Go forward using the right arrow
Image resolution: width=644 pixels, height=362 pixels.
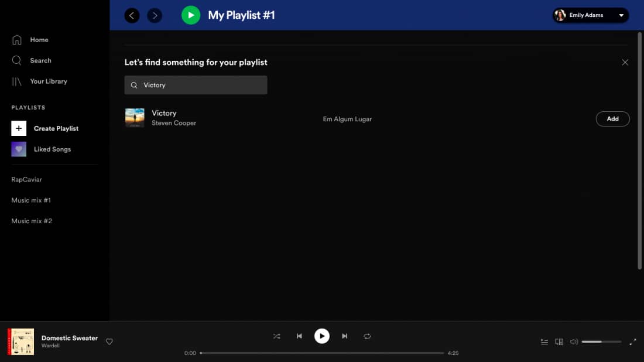[155, 15]
